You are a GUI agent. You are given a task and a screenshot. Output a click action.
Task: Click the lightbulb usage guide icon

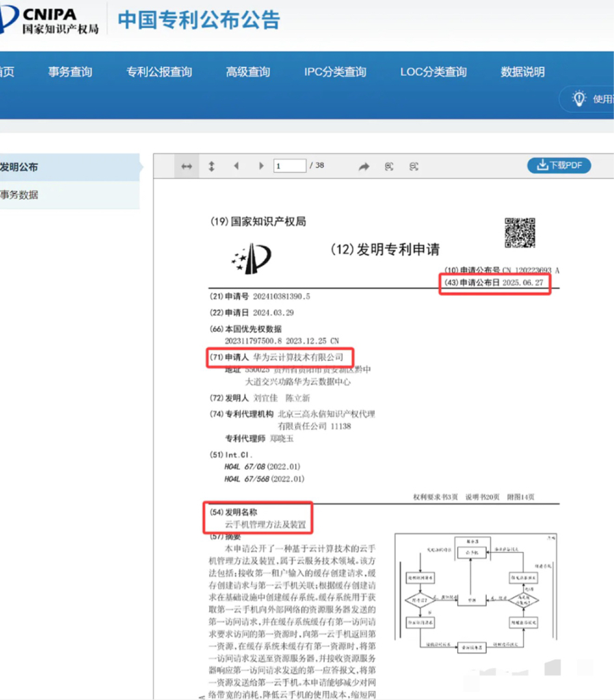[579, 98]
